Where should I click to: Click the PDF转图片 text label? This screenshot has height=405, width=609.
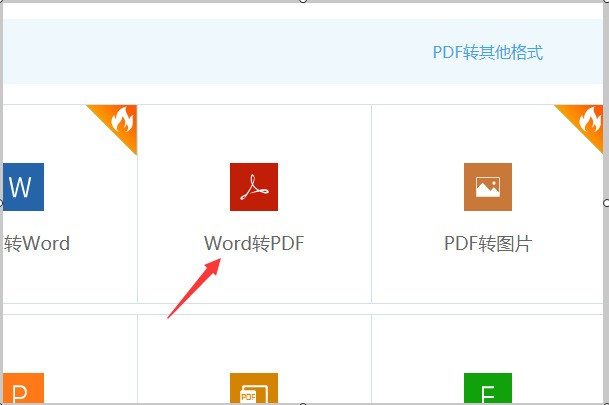pos(488,243)
